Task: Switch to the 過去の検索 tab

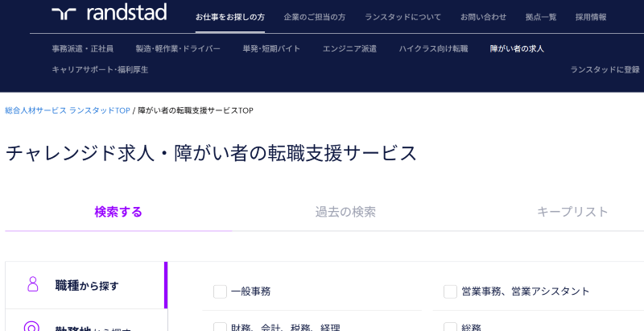Action: tap(345, 213)
